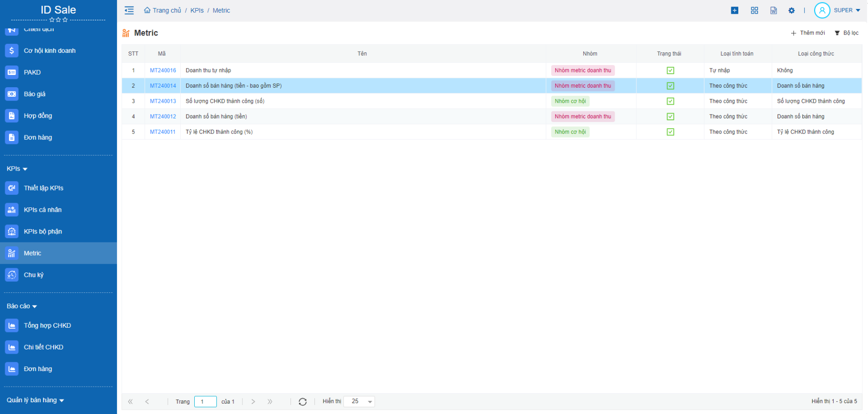The height and width of the screenshot is (414, 868).
Task: Click the Metric sidebar icon
Action: [x=12, y=253]
